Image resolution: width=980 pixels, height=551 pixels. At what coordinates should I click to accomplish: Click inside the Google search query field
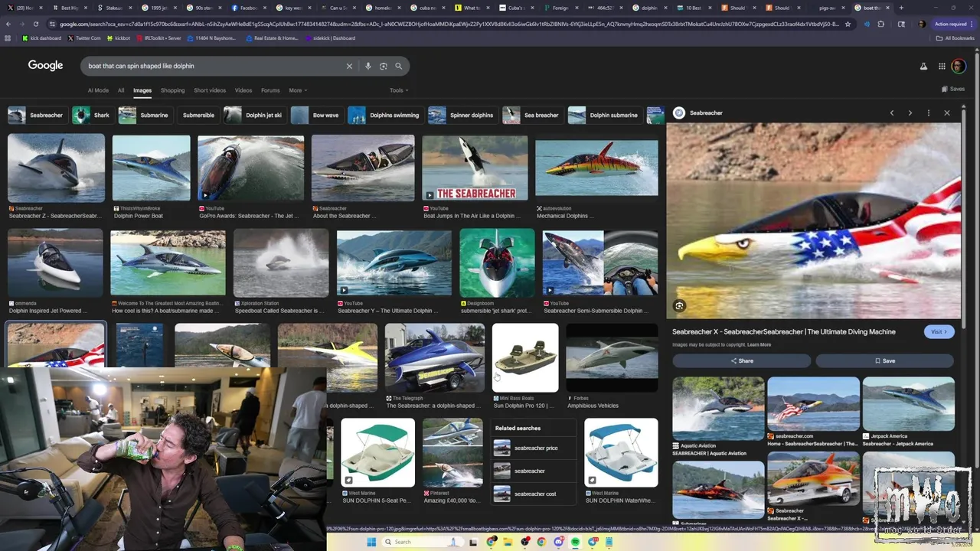click(x=214, y=66)
